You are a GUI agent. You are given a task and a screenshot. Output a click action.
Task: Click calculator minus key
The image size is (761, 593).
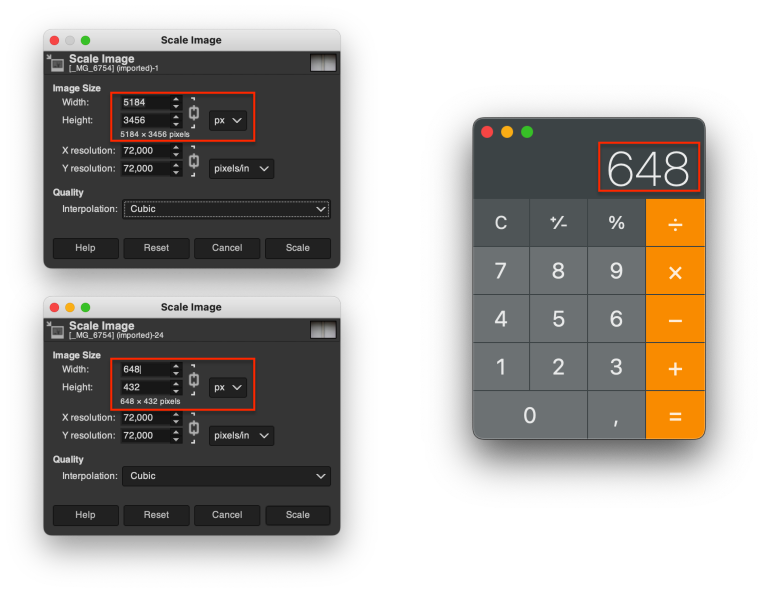[675, 319]
